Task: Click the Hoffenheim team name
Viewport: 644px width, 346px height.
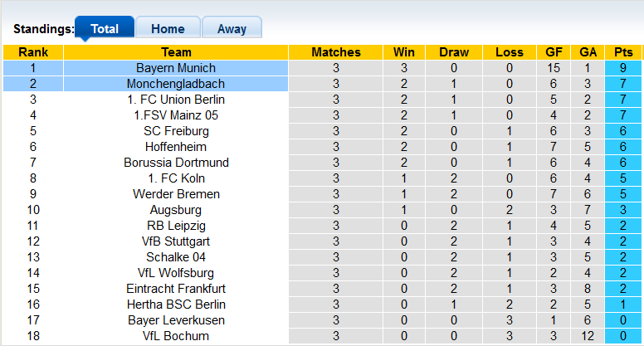Action: point(176,147)
